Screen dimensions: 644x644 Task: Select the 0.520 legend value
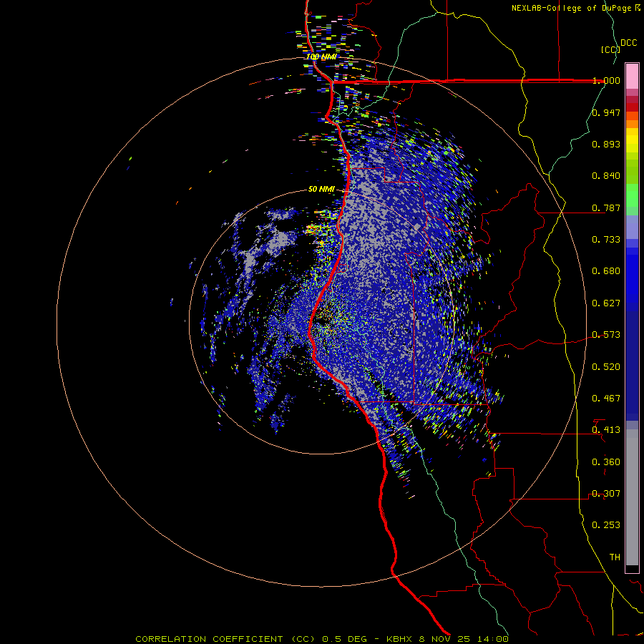tap(606, 367)
